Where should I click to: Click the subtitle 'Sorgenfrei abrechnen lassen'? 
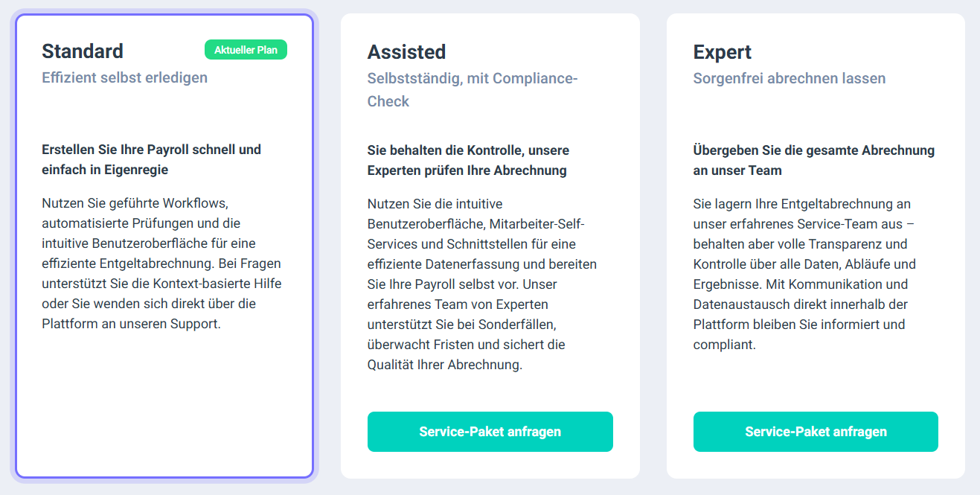[x=789, y=78]
